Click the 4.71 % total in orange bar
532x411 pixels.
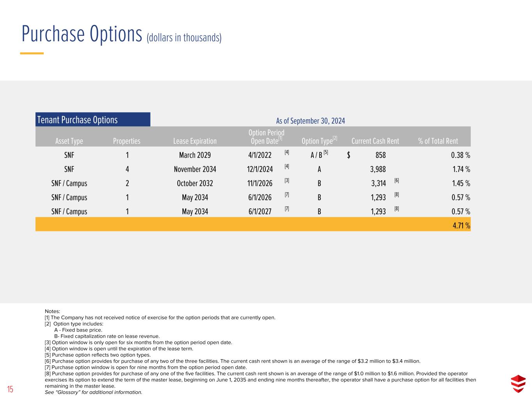(461, 226)
